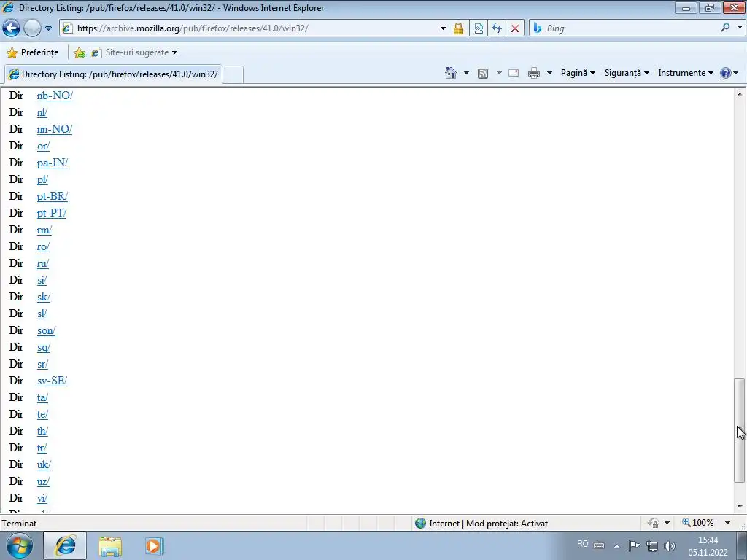Open the nl/ directory link

42,112
